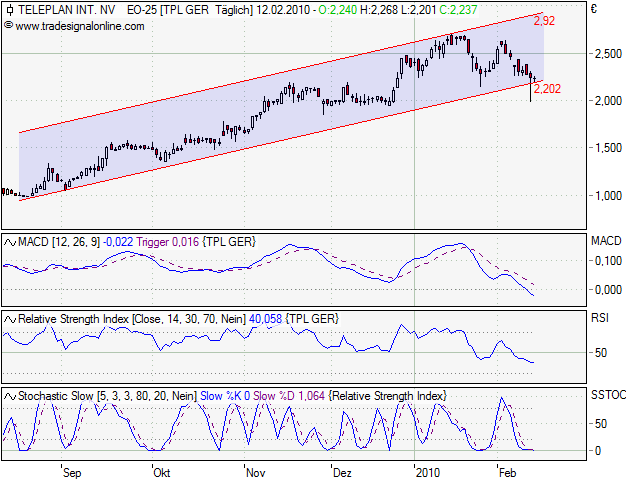
Task: Click the red 2,92 upper channel value
Action: click(545, 21)
